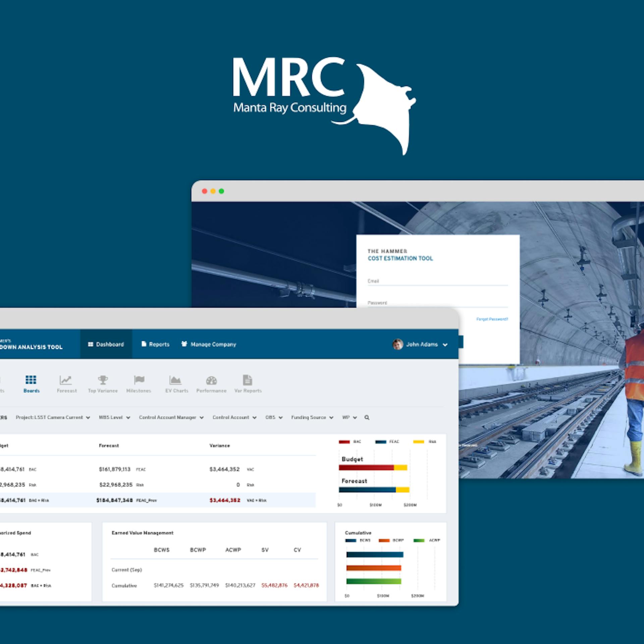The height and width of the screenshot is (644, 644).
Task: Click the yellow minimize dot of login window
Action: [x=213, y=191]
